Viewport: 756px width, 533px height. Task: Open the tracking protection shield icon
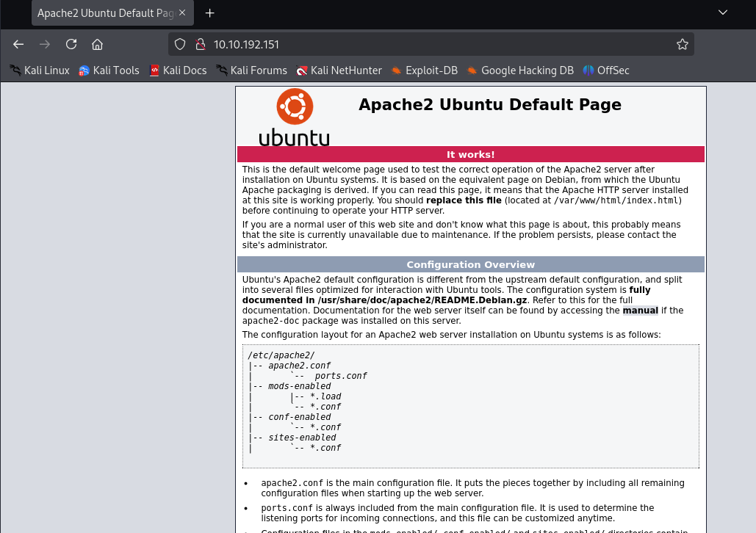[180, 44]
